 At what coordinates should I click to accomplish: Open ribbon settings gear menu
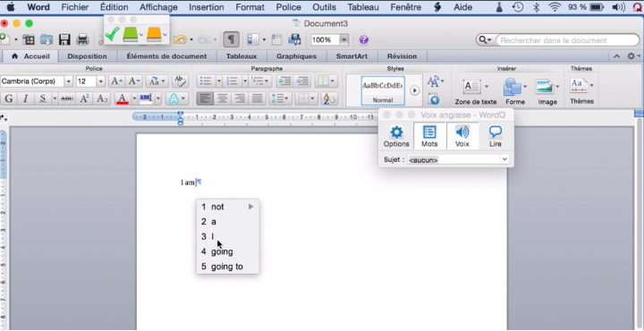pyautogui.click(x=633, y=56)
